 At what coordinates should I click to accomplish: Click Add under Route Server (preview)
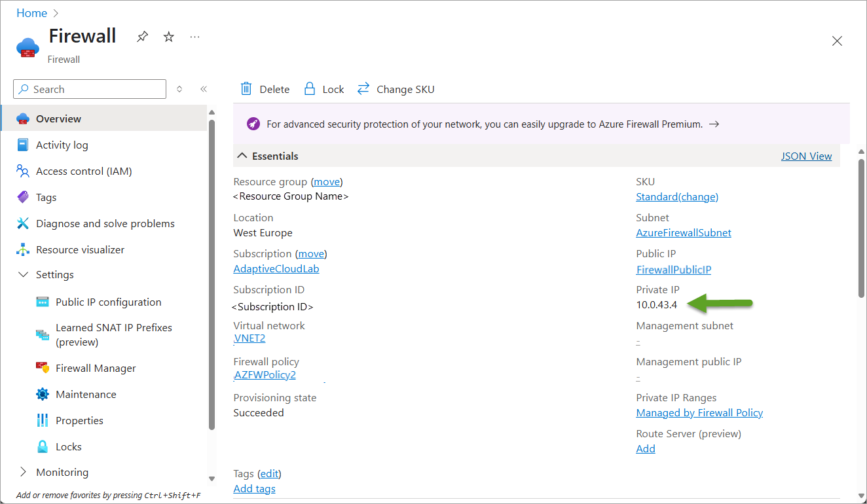(646, 448)
